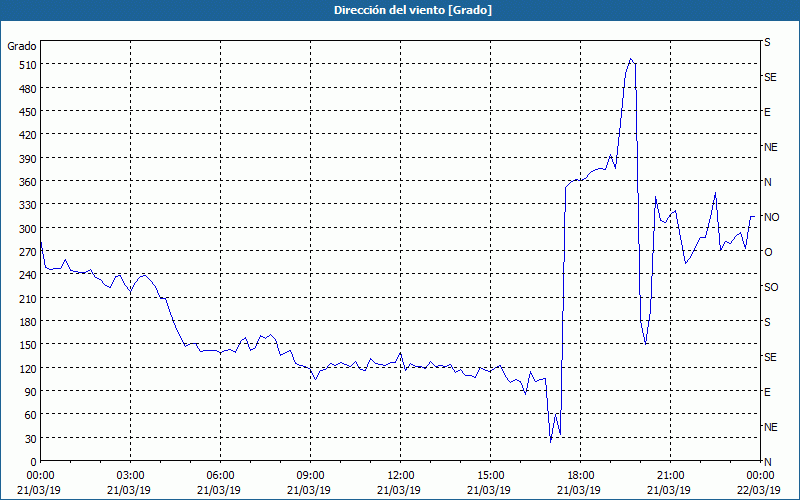Screen dimensions: 800x500
Task: Pick the 360 label on the left axis
Action: click(x=28, y=182)
